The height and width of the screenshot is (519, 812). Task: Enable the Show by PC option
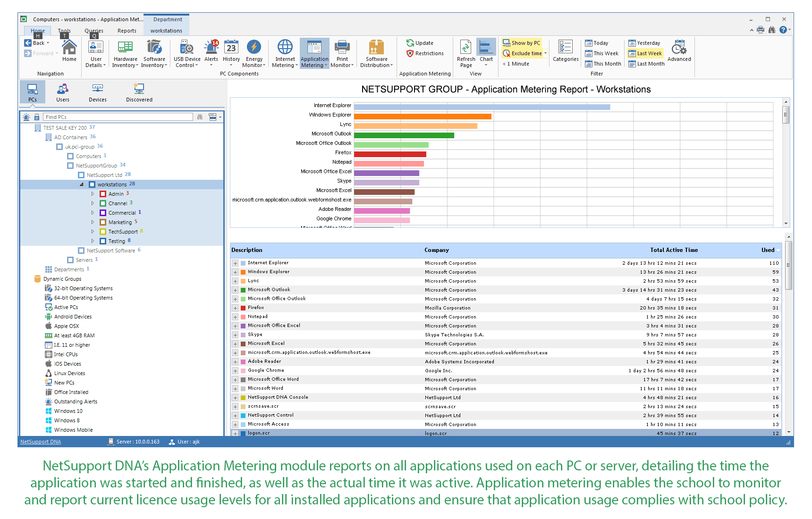[522, 42]
